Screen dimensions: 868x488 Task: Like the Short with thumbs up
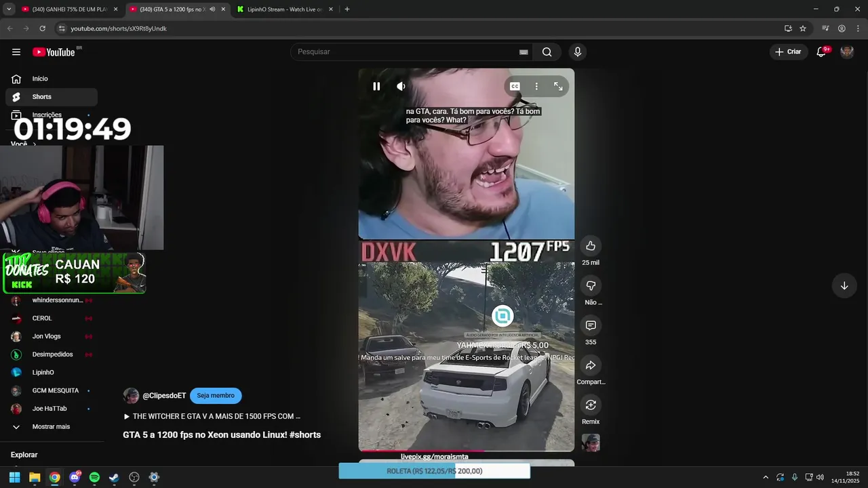(591, 245)
